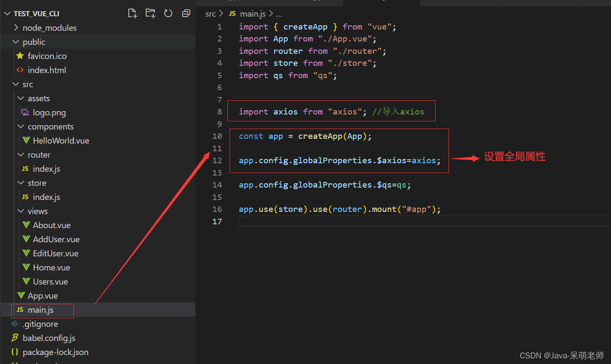Collapse the store folder
The width and height of the screenshot is (611, 364).
[x=21, y=183]
